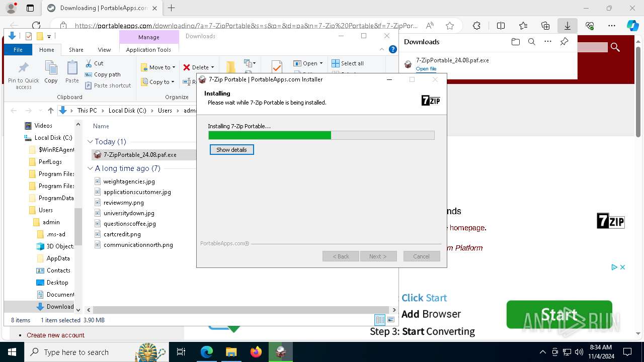Select applicationscustomer.jpg file
Image resolution: width=644 pixels, height=362 pixels.
[x=137, y=192]
